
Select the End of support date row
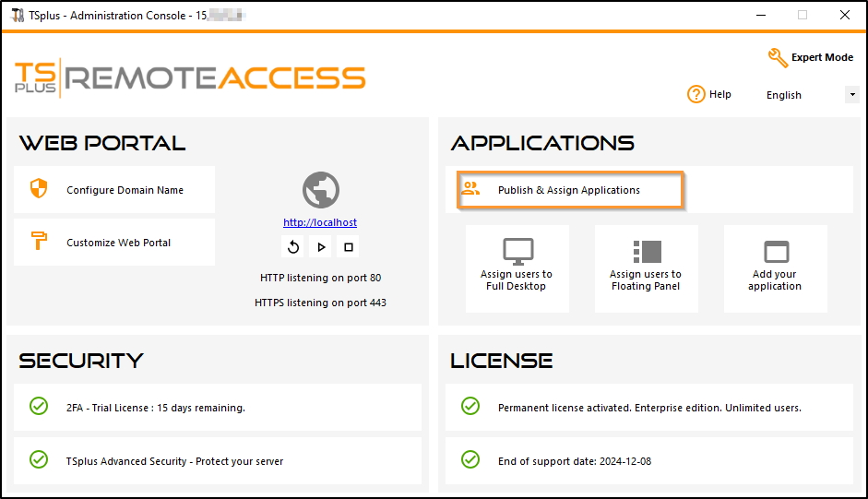[648, 460]
